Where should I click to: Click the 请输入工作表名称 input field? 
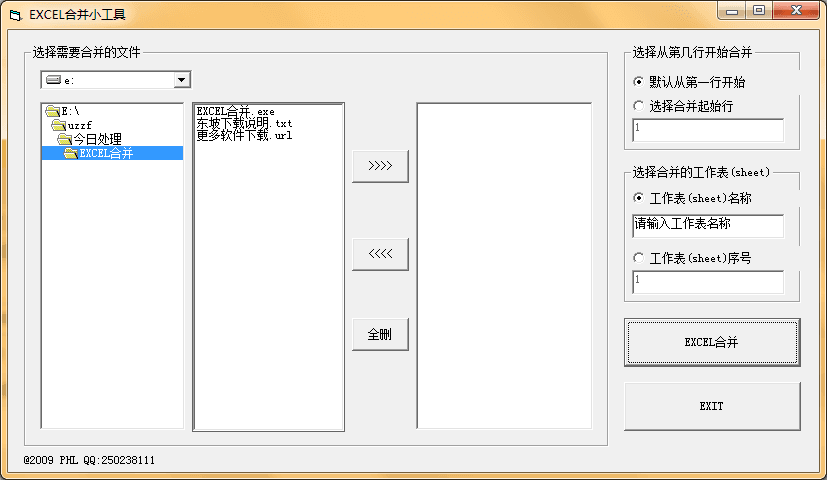click(x=708, y=226)
